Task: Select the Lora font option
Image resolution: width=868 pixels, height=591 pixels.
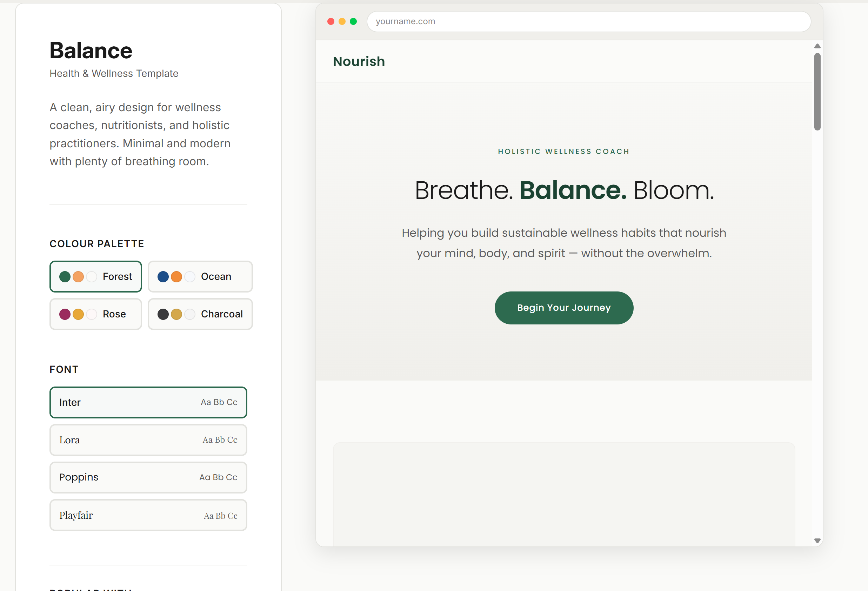Action: pos(148,440)
